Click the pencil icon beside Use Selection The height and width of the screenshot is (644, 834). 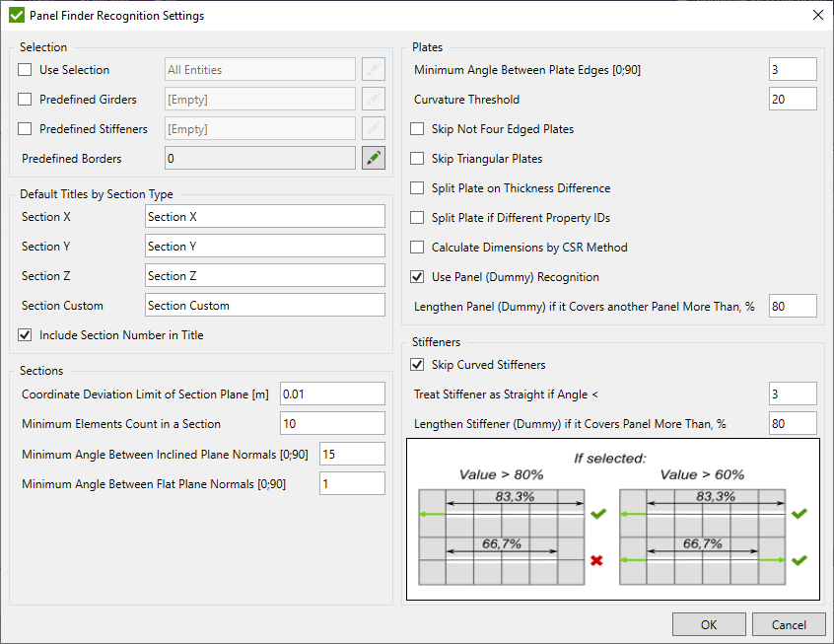coord(373,69)
